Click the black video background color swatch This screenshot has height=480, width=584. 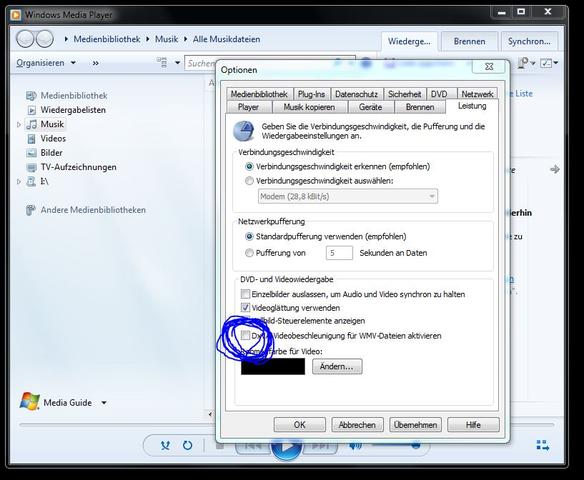(273, 366)
